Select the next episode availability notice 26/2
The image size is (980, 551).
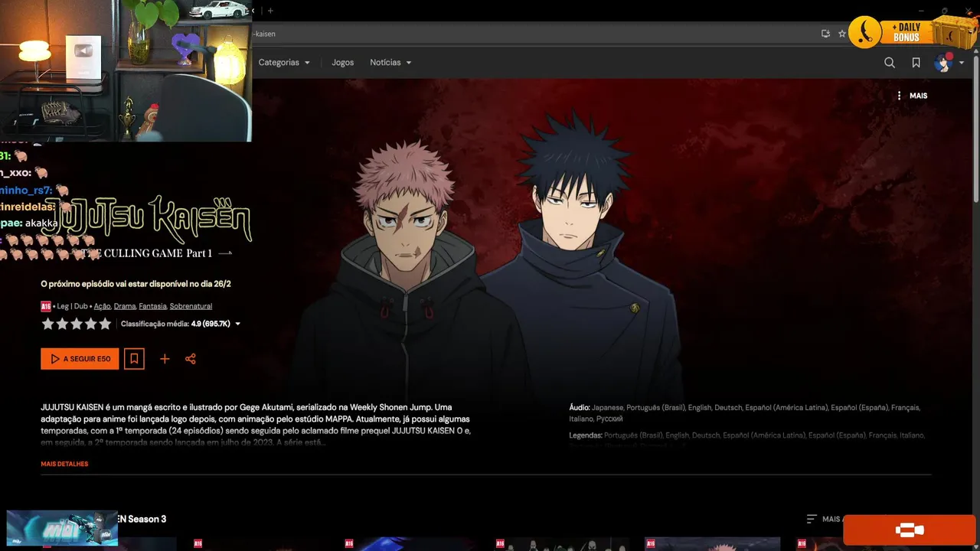[x=136, y=284]
